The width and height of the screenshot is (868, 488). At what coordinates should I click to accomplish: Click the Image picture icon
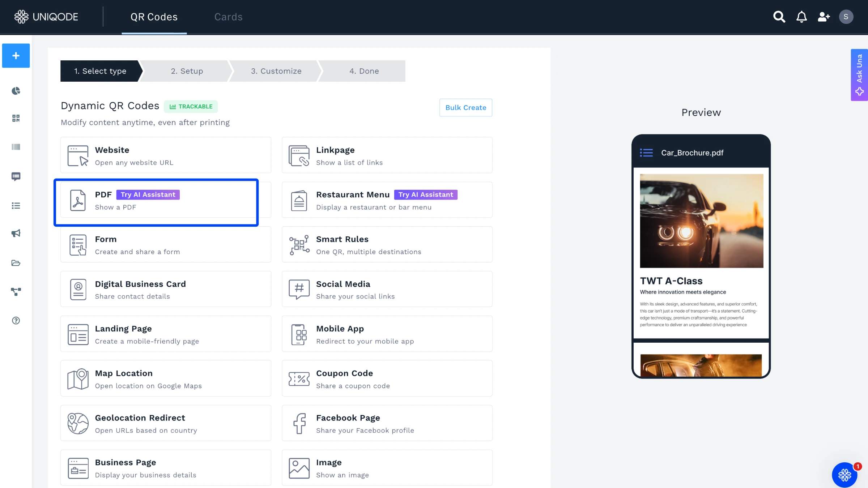(299, 468)
